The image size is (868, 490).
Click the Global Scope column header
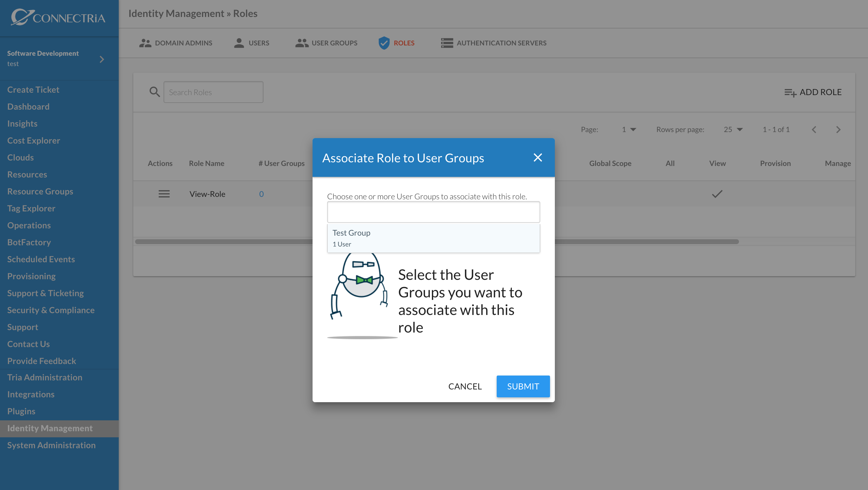(x=610, y=164)
